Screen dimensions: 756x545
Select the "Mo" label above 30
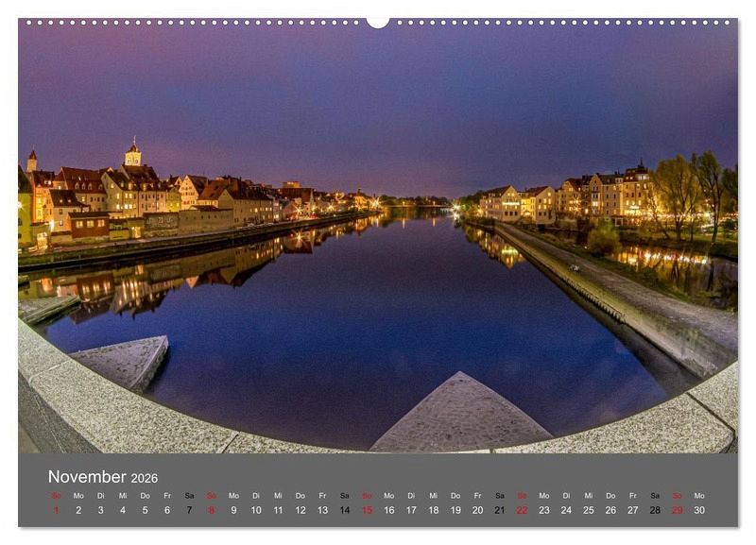[699, 495]
